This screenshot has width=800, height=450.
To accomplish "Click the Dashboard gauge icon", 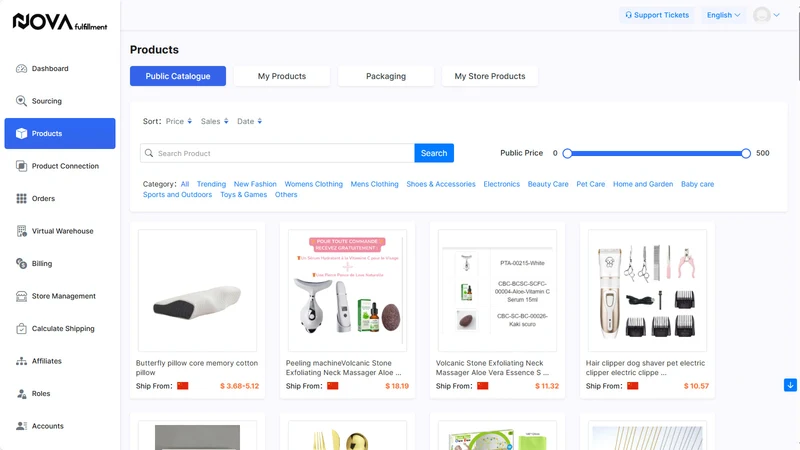I will [x=21, y=68].
